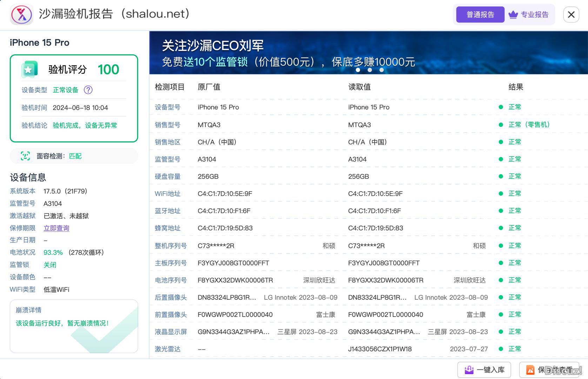This screenshot has height=379, width=588.
Task: Click the green star score badge icon
Action: (x=29, y=69)
